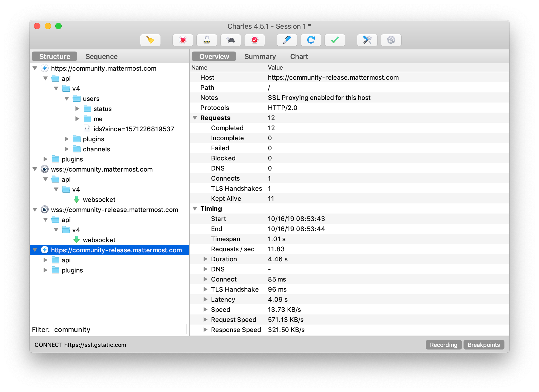Screen dimensions: 539x392
Task: Toggle SSL Proxying padlock icon
Action: (x=207, y=40)
